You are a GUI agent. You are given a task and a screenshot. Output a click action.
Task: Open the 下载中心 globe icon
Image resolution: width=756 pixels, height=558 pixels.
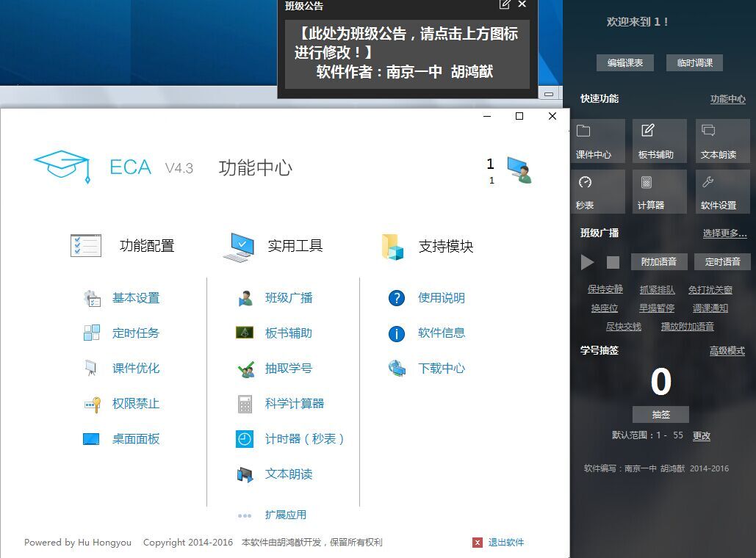pos(397,369)
